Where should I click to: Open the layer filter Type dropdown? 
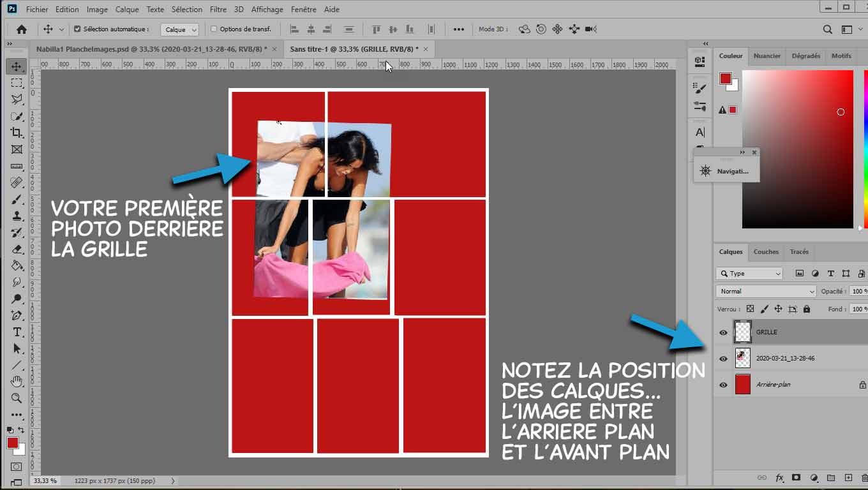point(749,273)
